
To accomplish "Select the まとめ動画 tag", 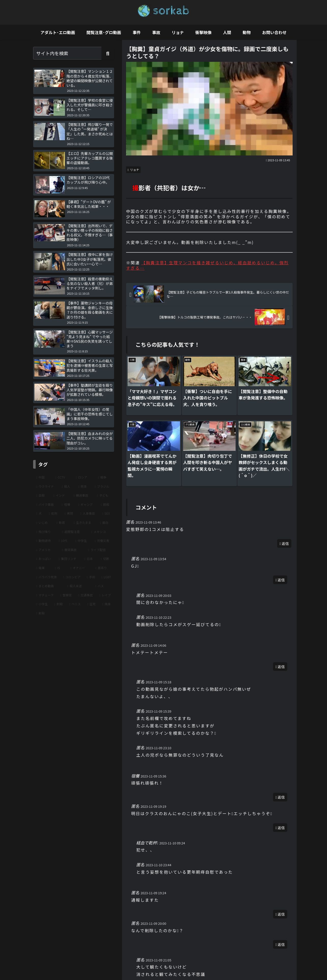I will tap(45, 586).
